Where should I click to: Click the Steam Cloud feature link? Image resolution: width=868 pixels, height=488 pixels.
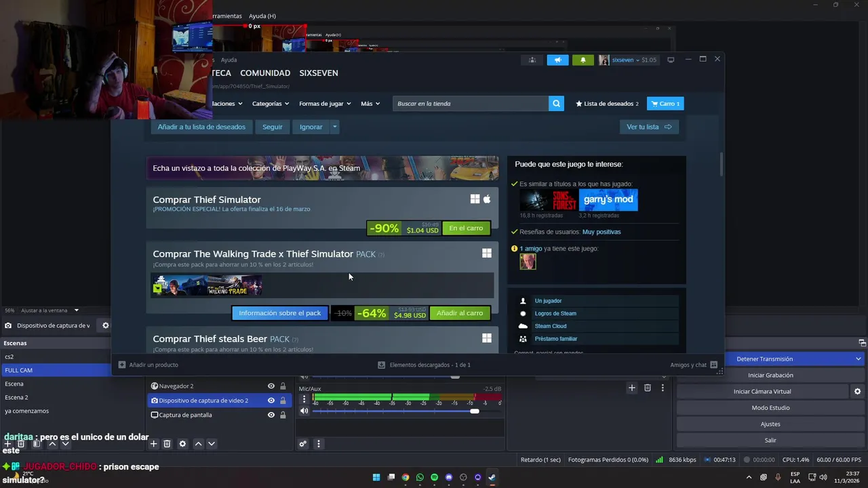551,326
